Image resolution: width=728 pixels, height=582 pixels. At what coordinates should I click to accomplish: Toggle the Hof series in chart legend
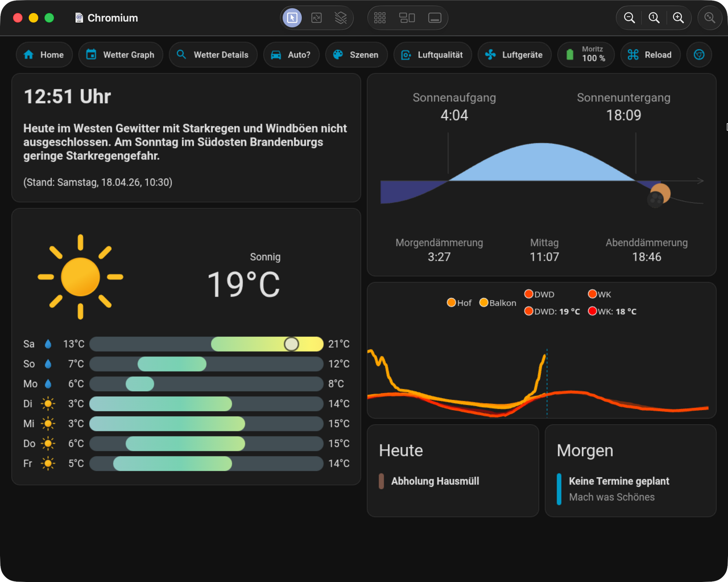(x=459, y=303)
